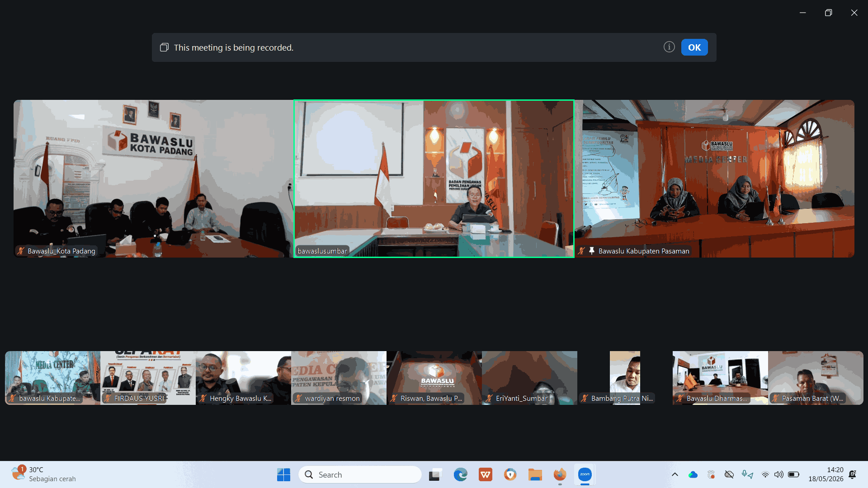Open the Riswan, Bawaslu participant thumbnail

click(x=434, y=378)
